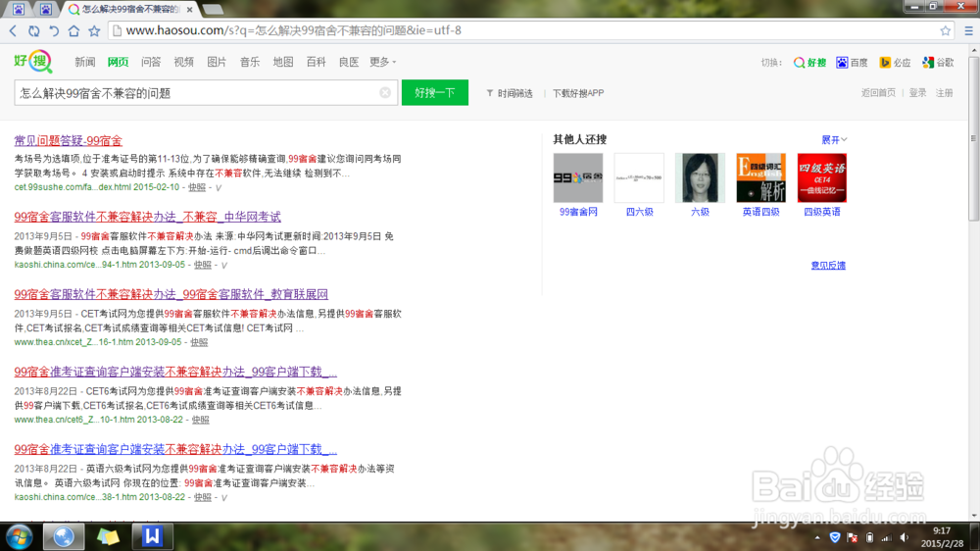
Task: Expand the 更多 dropdown menu
Action: [x=382, y=62]
